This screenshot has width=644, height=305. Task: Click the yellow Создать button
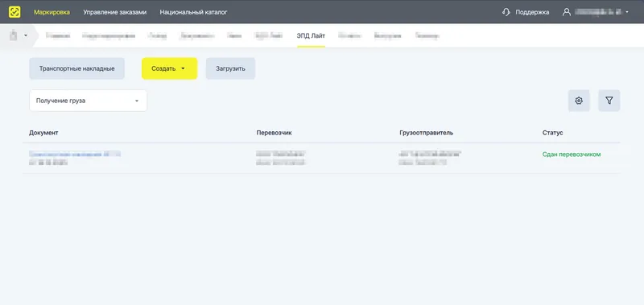tap(169, 68)
